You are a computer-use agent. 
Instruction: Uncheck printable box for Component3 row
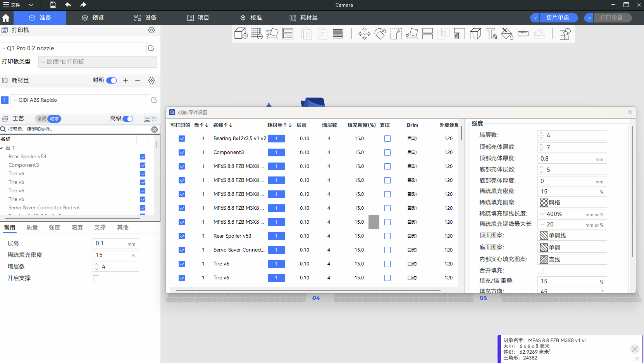[182, 152]
